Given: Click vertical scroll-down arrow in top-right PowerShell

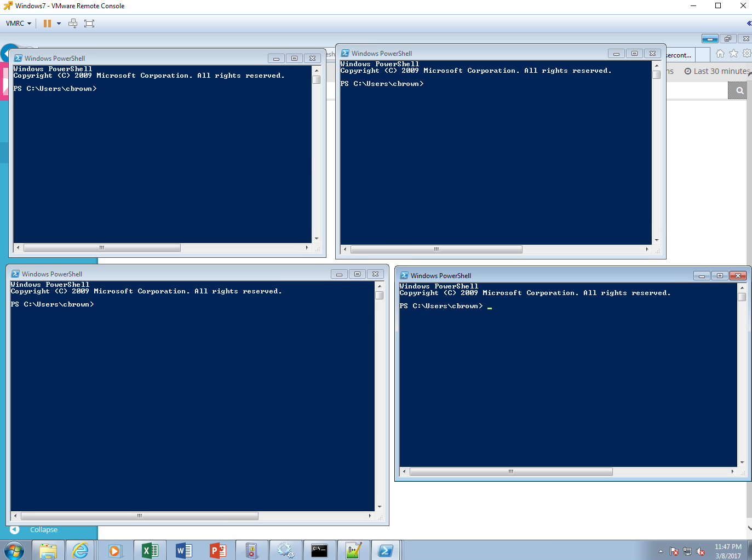Looking at the screenshot, I should click(657, 240).
